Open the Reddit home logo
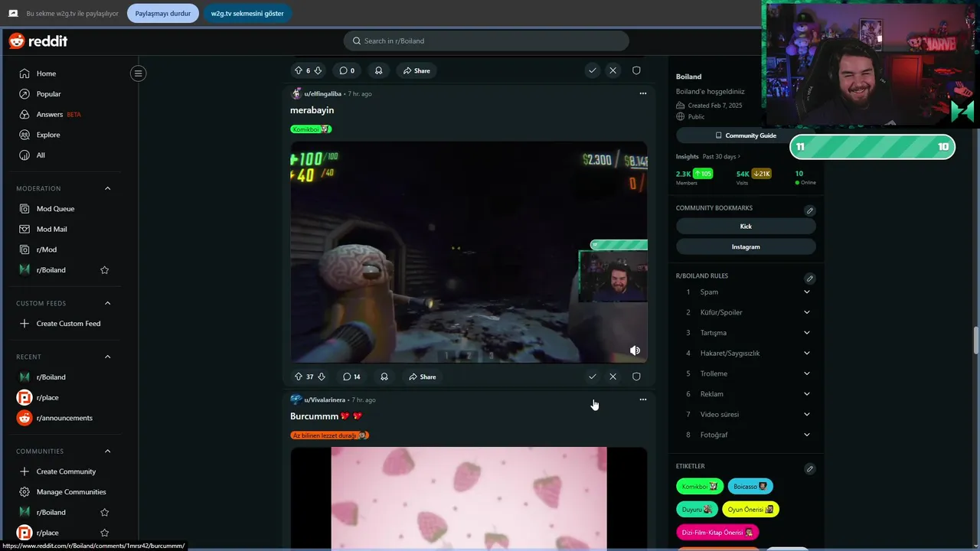Viewport: 980px width, 551px height. point(38,41)
